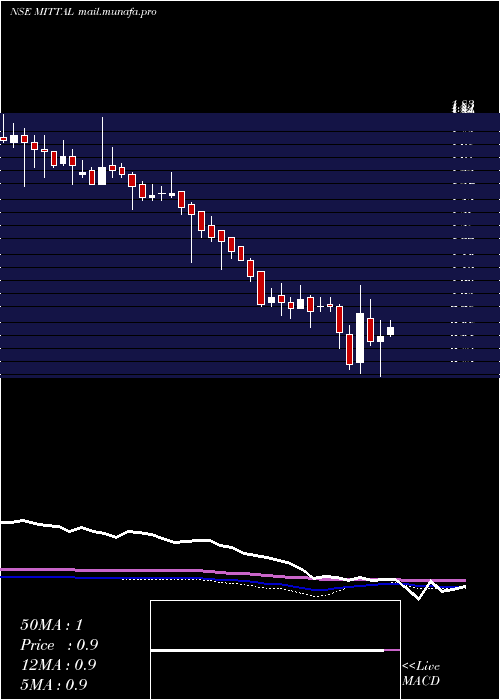Screen dimensions: 500x700
Task: Click the mail.munafa.pro watermark text
Action: (x=117, y=12)
